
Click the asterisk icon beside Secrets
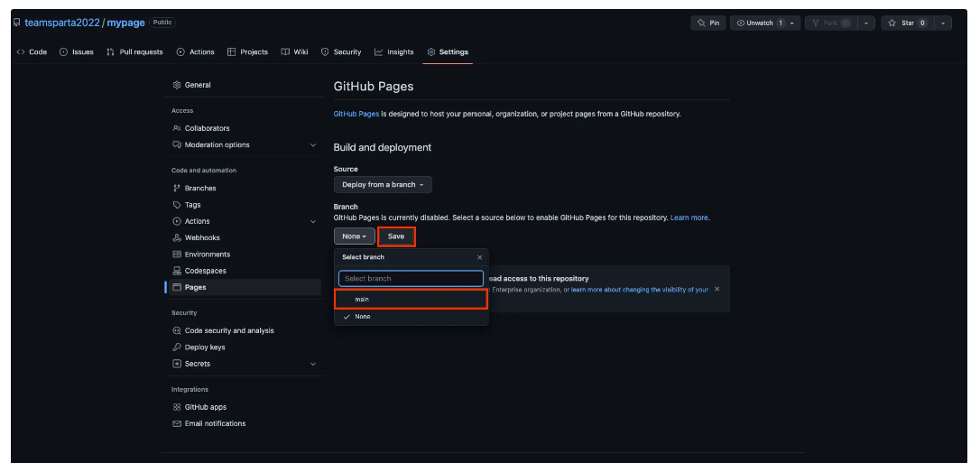[177, 364]
